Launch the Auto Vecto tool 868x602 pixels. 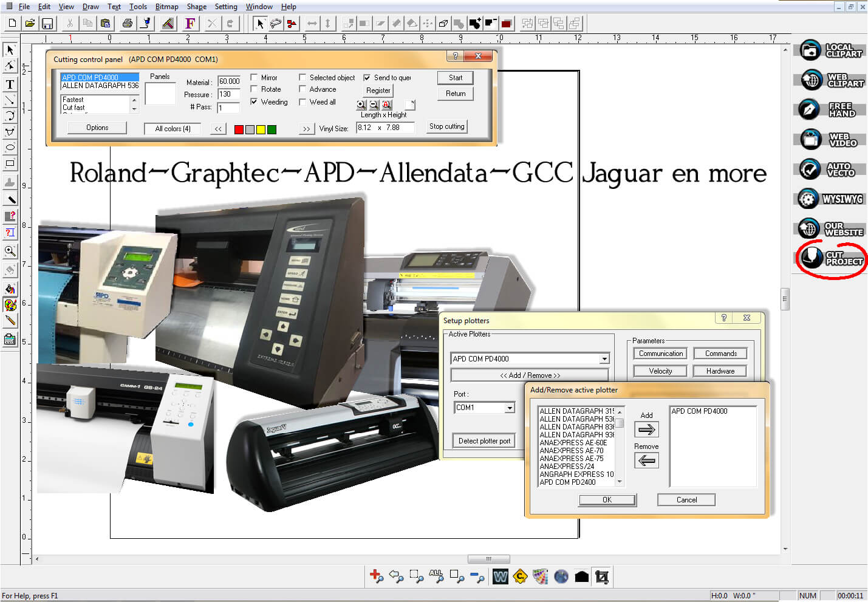[x=830, y=169]
